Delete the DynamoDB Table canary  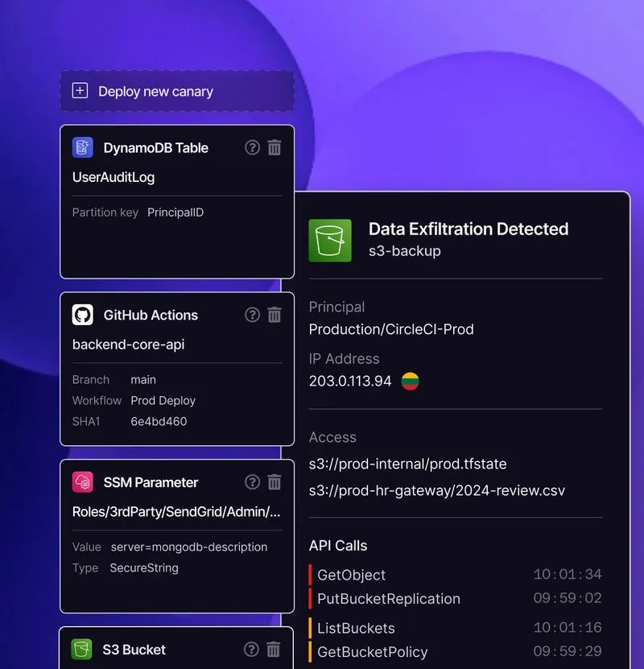[275, 147]
